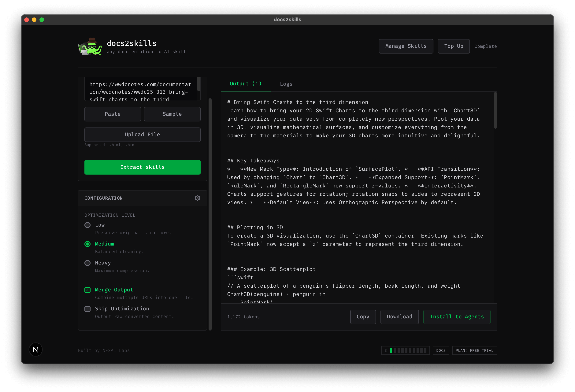The height and width of the screenshot is (392, 575).
Task: Uncheck the Merge Output option
Action: point(87,290)
